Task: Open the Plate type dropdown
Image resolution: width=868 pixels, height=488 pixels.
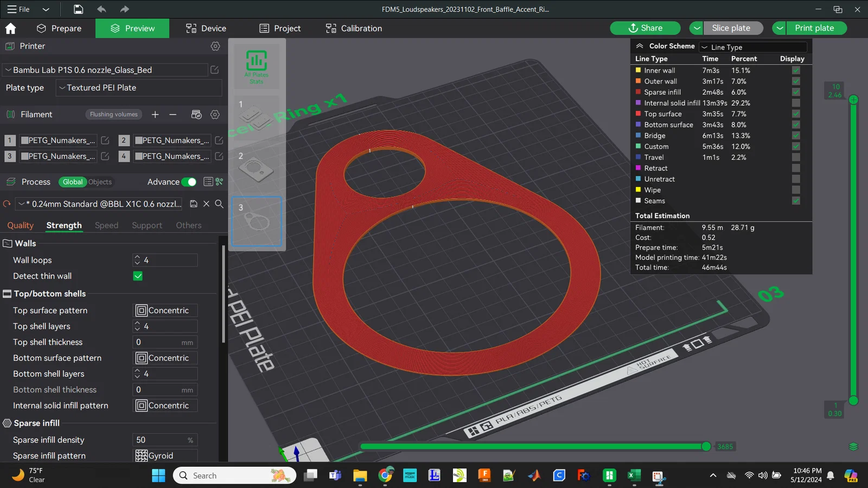Action: (x=139, y=88)
